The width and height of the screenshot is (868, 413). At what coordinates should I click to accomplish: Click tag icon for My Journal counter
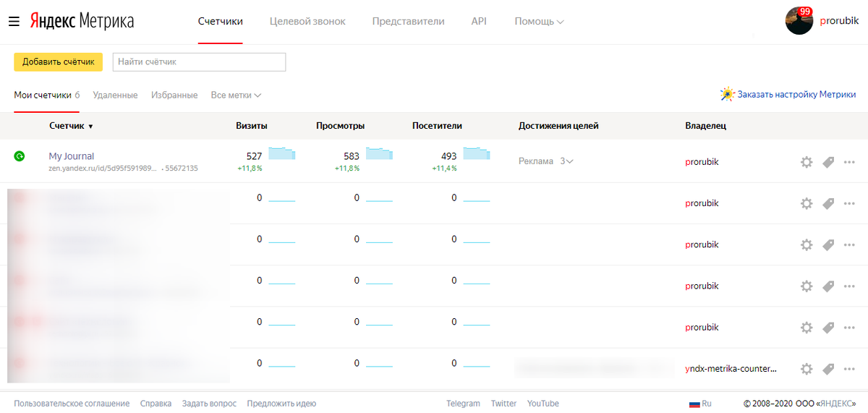(828, 162)
